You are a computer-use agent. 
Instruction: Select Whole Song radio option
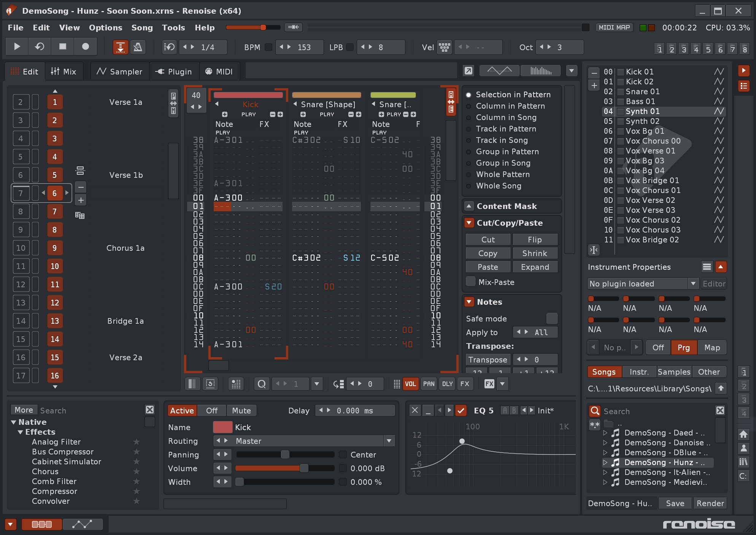click(469, 186)
